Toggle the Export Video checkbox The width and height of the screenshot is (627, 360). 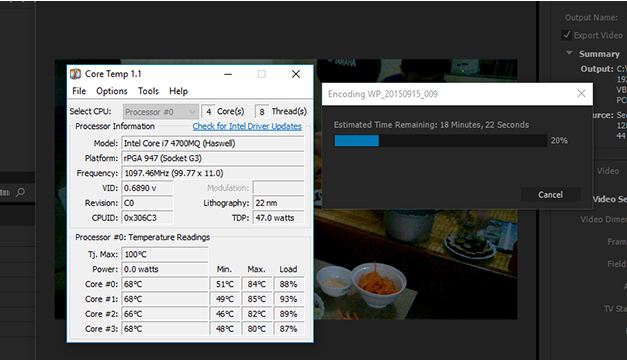tap(566, 35)
